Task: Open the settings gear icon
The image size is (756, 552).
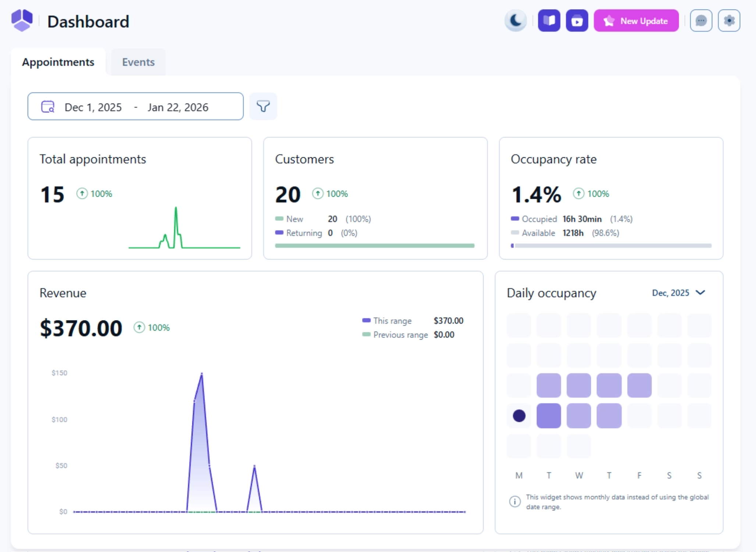Action: (x=729, y=21)
